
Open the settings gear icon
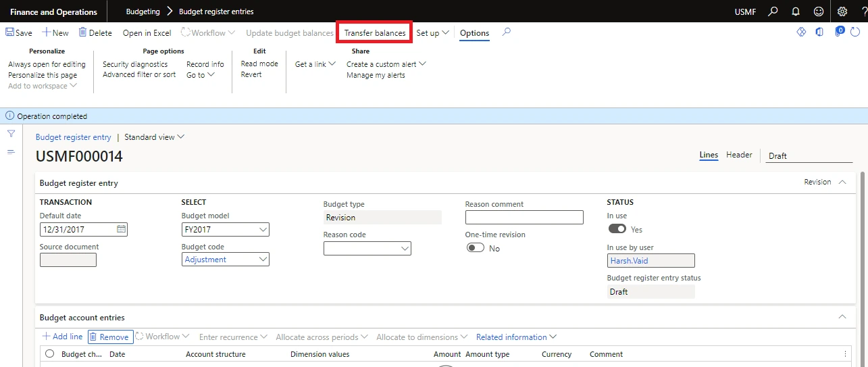click(x=842, y=11)
